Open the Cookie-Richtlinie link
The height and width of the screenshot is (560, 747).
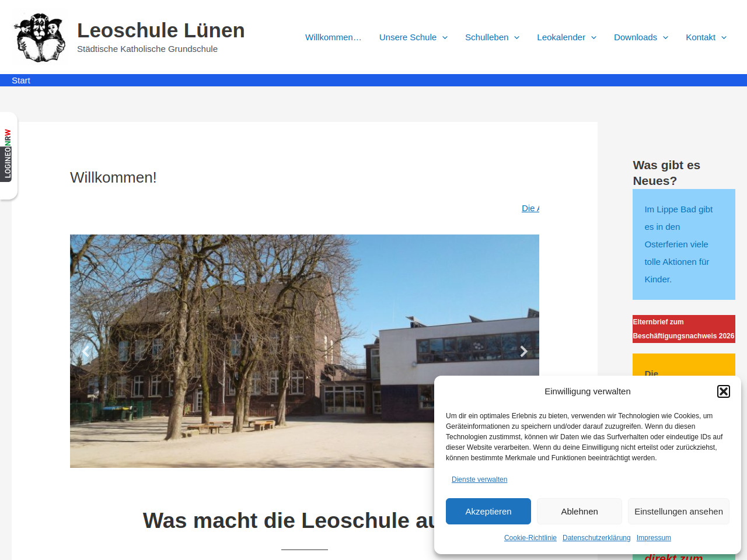pyautogui.click(x=530, y=538)
